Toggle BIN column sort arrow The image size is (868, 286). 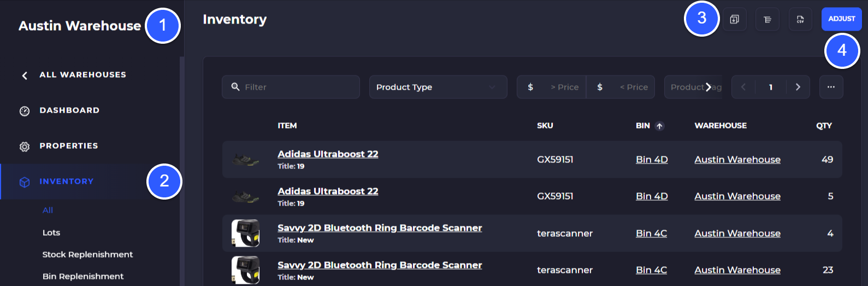click(659, 126)
